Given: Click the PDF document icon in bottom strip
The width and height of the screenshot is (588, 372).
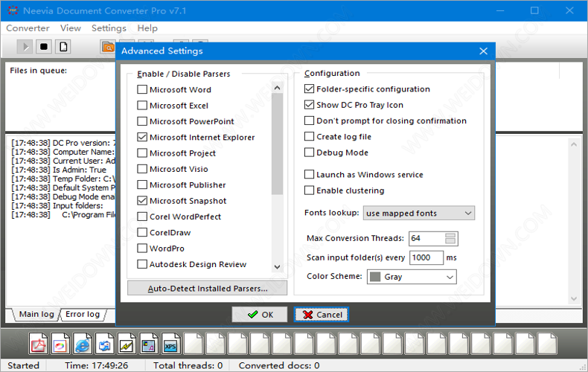Looking at the screenshot, I should (38, 344).
